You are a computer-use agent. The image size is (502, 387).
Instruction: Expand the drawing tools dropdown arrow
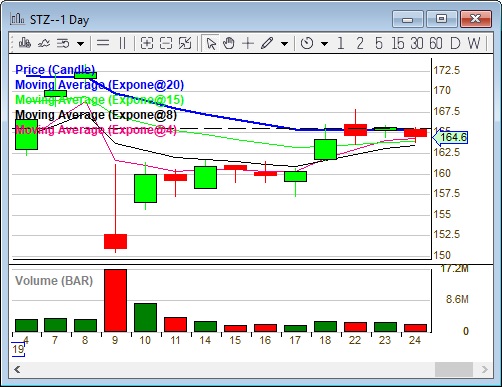coord(284,44)
